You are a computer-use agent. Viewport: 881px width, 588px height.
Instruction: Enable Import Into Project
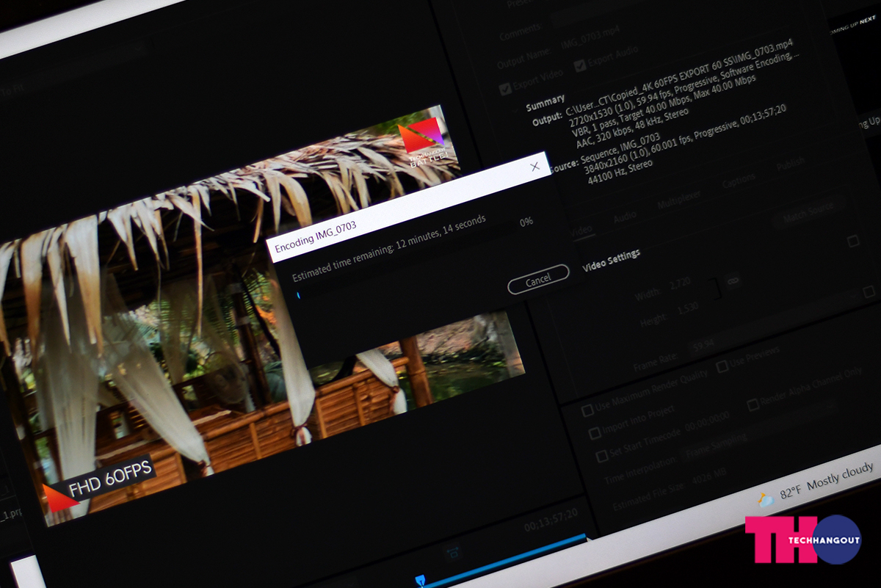click(595, 434)
